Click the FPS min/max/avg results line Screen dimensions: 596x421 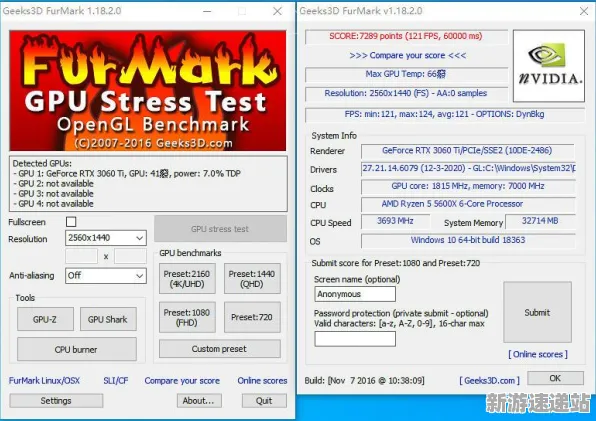coord(444,114)
